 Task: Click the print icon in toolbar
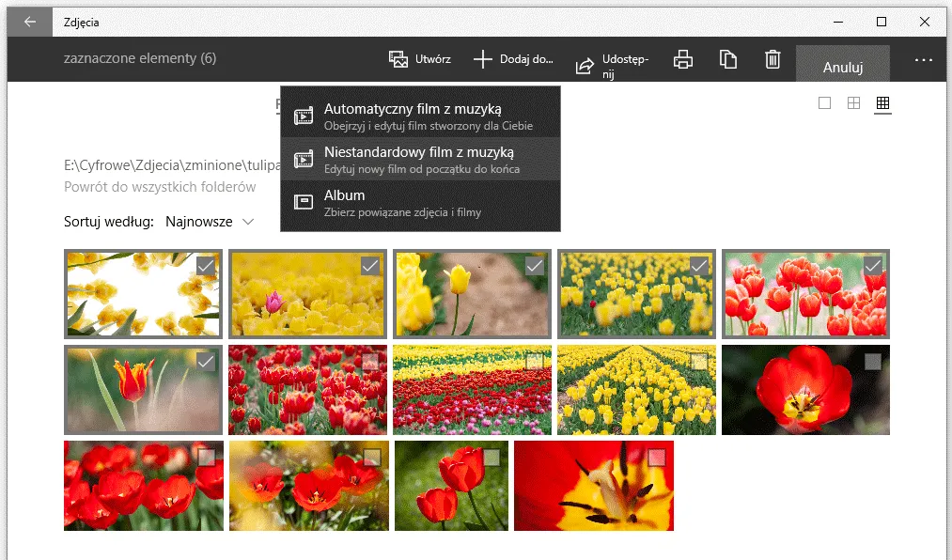pyautogui.click(x=683, y=59)
